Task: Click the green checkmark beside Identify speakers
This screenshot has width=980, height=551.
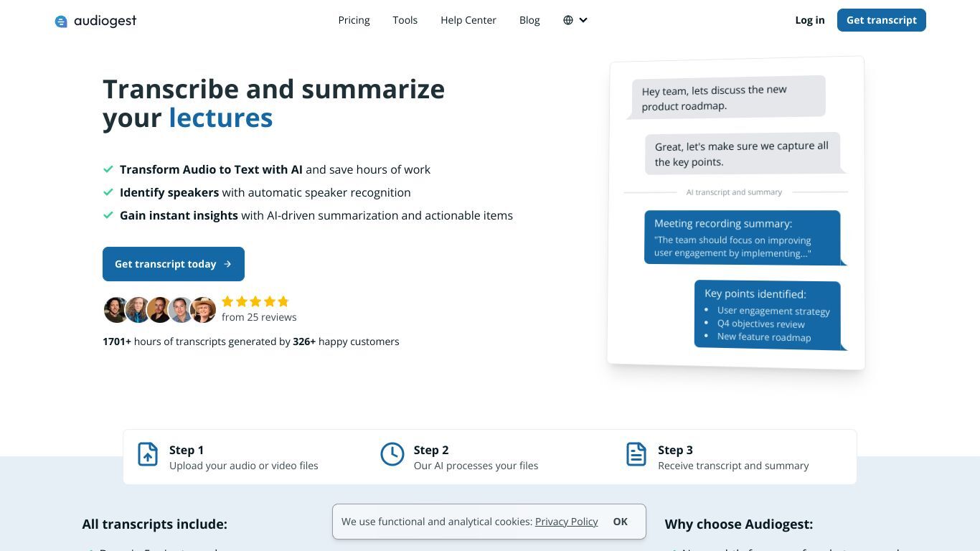Action: tap(108, 192)
